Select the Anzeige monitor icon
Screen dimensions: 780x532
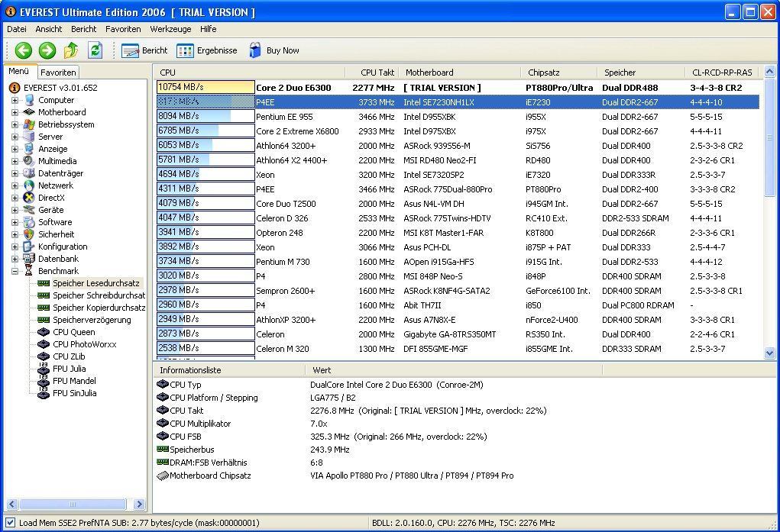coord(29,149)
